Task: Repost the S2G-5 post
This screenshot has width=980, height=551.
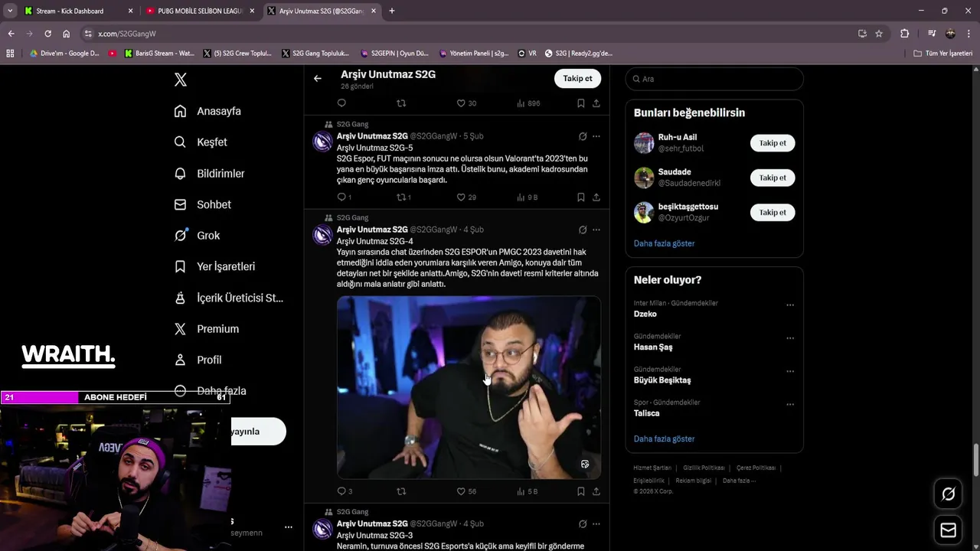Action: [403, 197]
